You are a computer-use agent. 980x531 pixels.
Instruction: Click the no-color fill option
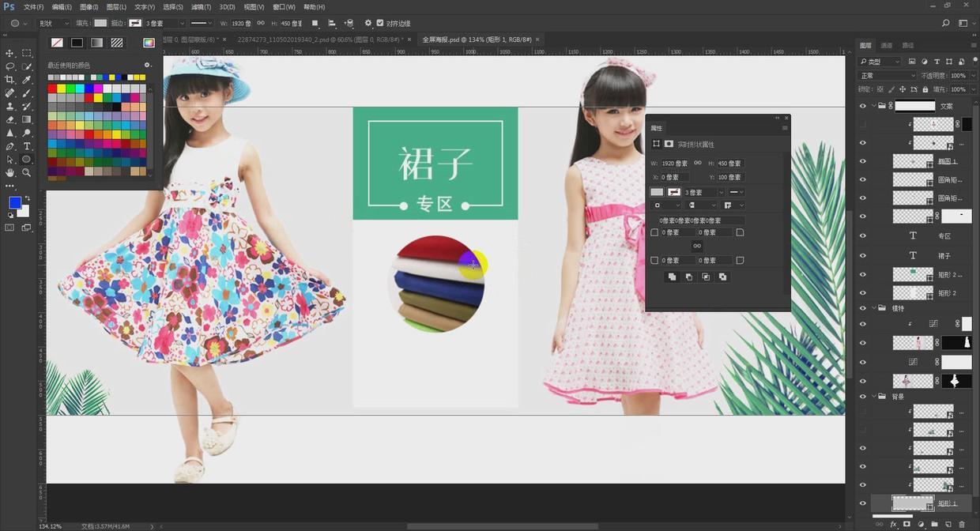(x=58, y=43)
